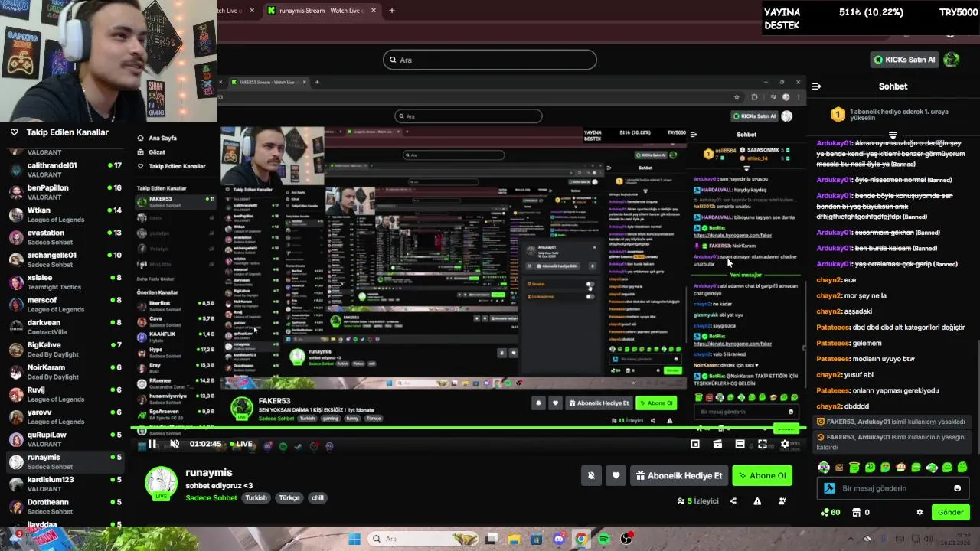Click chat username Patateees: gelemem
980x551 pixels.
tap(834, 344)
